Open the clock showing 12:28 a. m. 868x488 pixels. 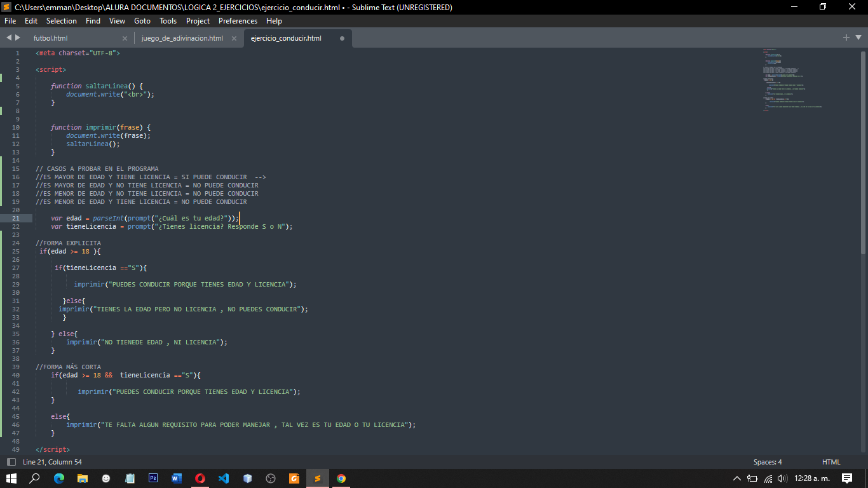(x=812, y=478)
